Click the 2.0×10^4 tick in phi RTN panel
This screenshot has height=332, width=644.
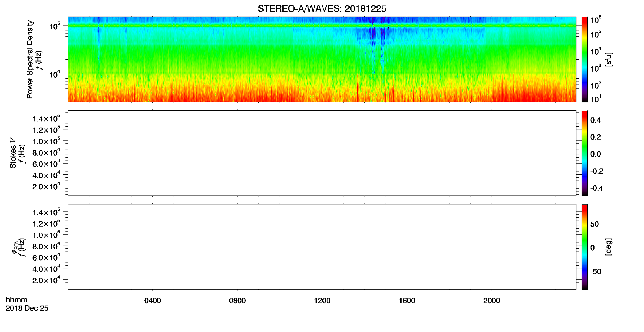46,280
